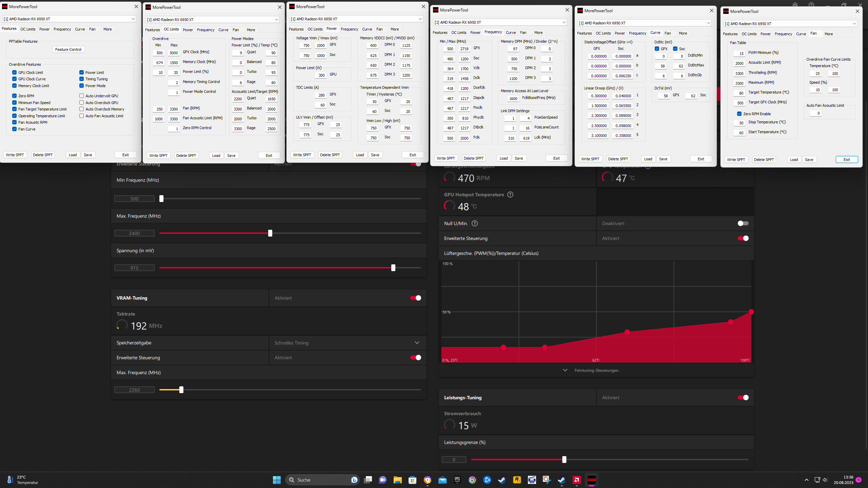Open Rockstar Games Launcher taskbar icon
Image resolution: width=868 pixels, height=488 pixels.
coord(517,480)
